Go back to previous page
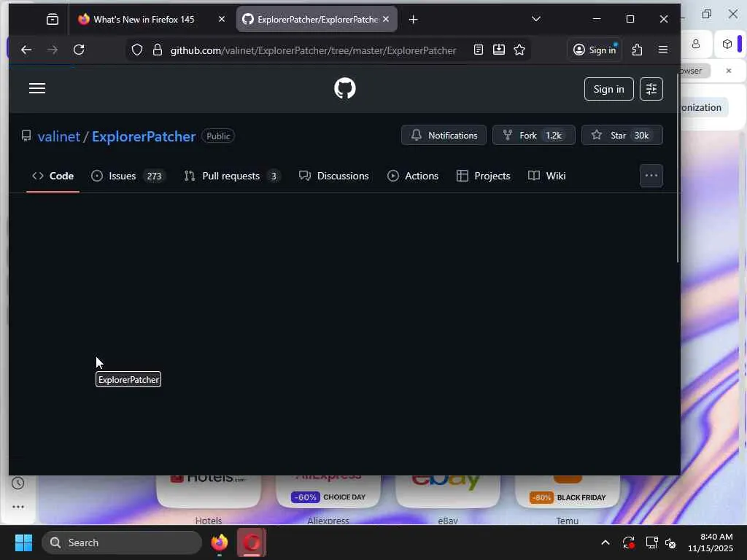Image resolution: width=747 pixels, height=560 pixels. [x=26, y=50]
